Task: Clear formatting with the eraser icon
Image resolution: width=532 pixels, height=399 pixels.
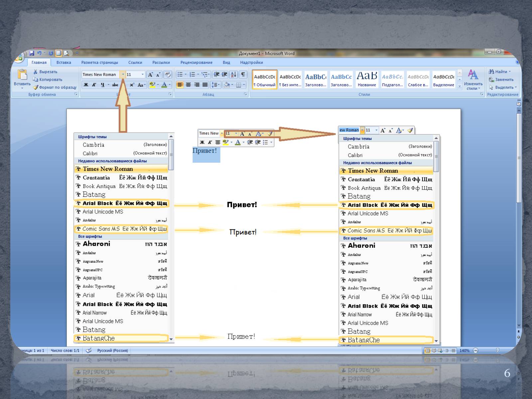Action: click(x=168, y=75)
